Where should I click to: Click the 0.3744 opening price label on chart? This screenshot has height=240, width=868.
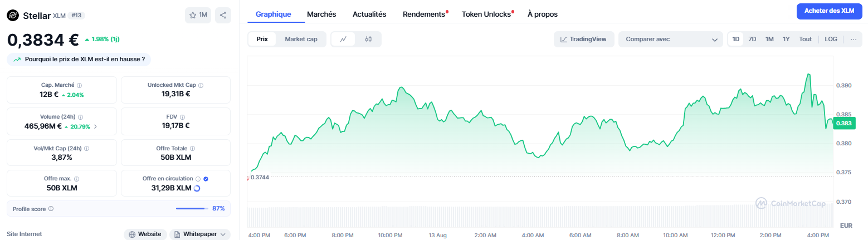click(x=260, y=177)
